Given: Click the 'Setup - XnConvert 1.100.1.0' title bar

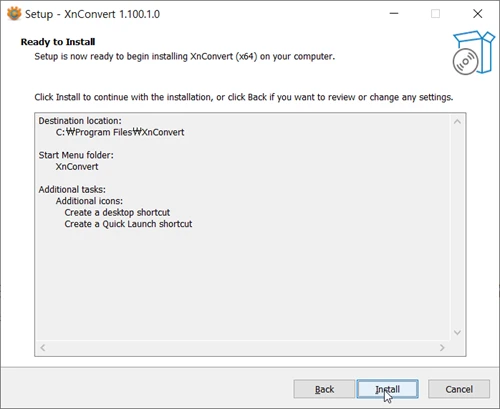Looking at the screenshot, I should [93, 14].
